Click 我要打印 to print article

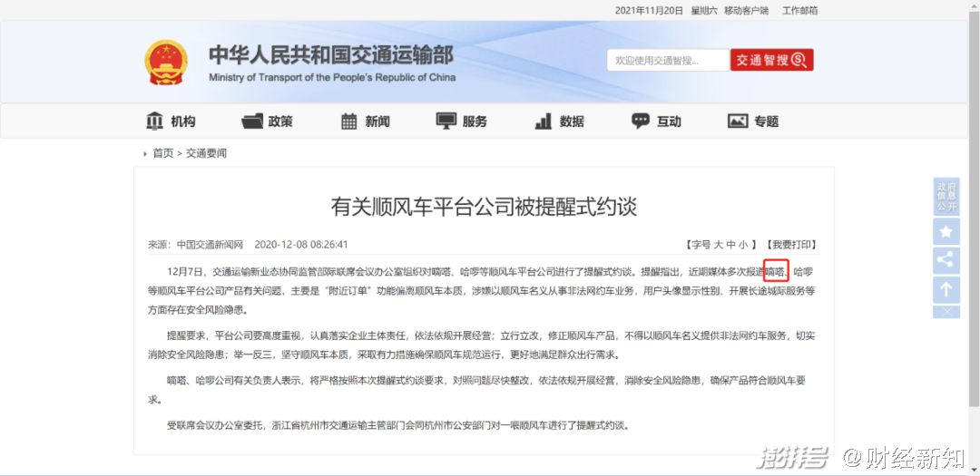click(791, 244)
